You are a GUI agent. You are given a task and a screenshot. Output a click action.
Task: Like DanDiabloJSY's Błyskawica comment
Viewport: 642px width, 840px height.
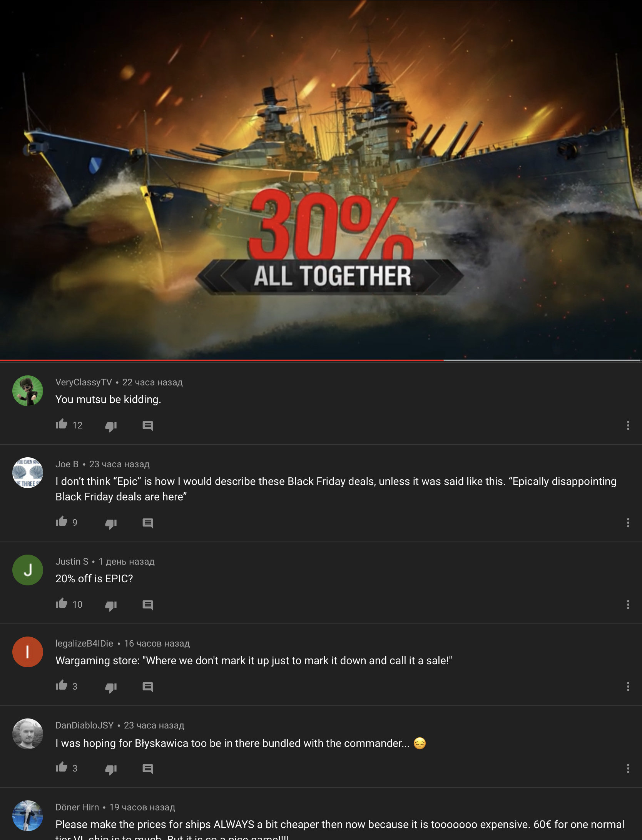62,768
